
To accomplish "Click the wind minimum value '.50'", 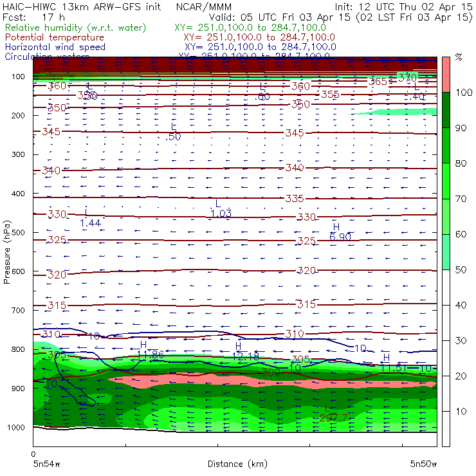I will click(x=173, y=136).
